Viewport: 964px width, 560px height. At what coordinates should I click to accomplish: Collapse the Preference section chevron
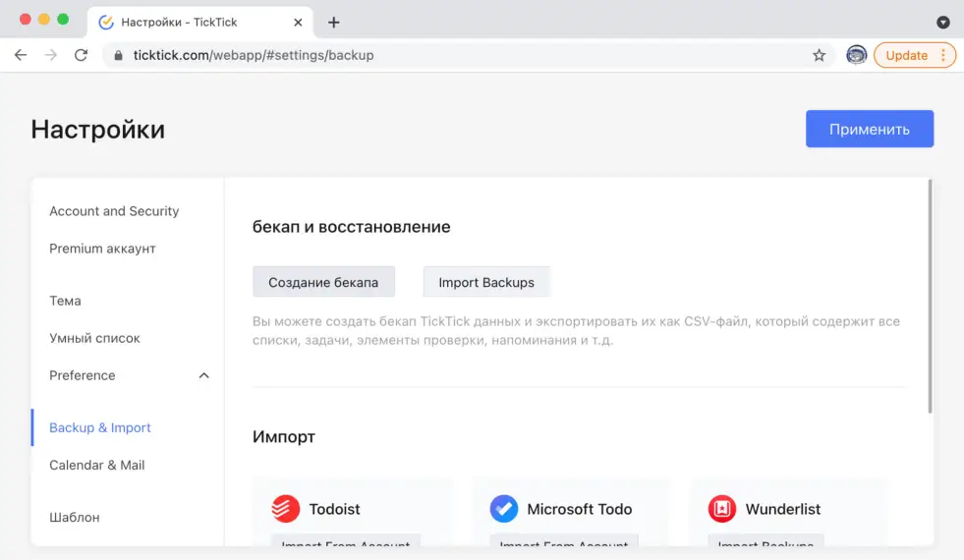coord(204,375)
